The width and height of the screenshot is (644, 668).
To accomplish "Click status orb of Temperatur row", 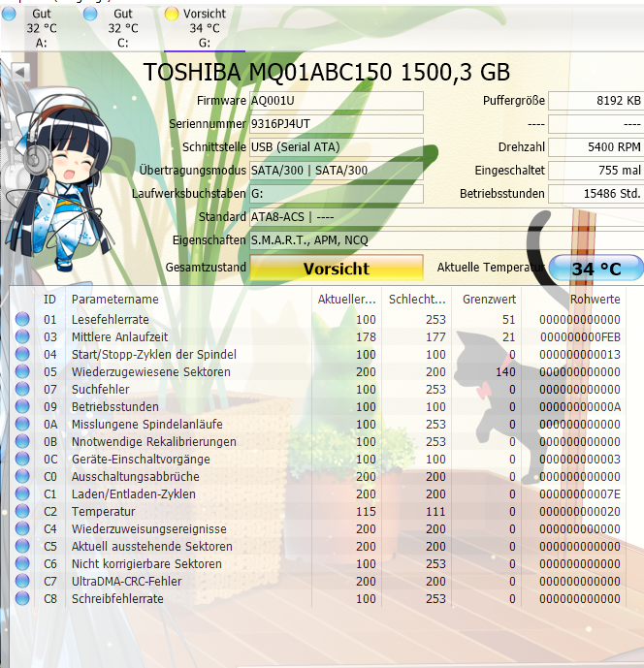I will coord(22,511).
